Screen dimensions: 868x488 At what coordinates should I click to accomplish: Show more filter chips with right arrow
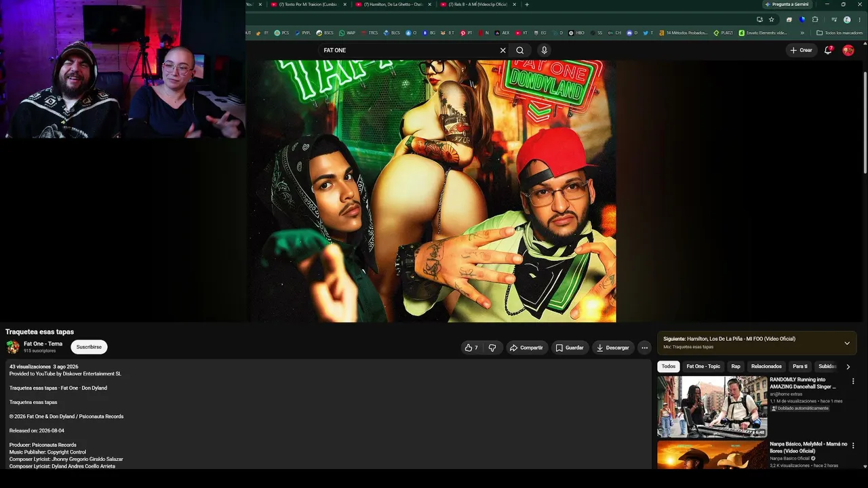pos(848,367)
